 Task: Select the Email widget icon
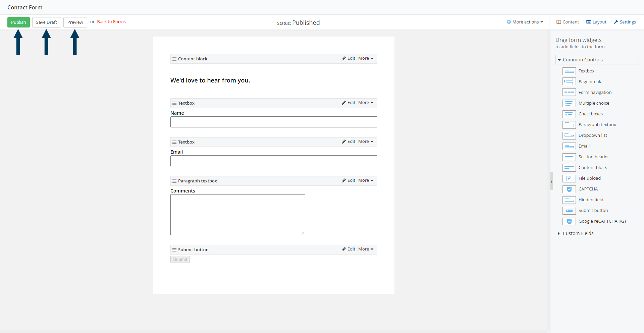[569, 146]
